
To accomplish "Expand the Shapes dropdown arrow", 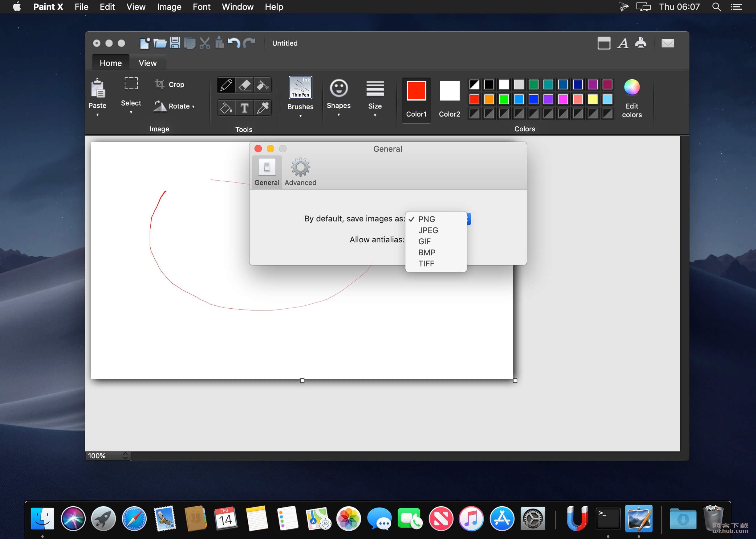I will point(339,115).
